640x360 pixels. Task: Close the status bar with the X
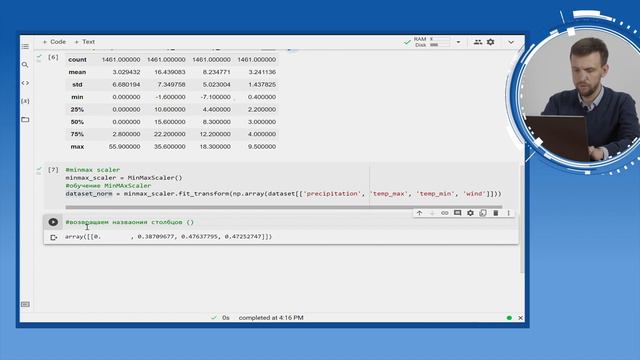[x=520, y=318]
